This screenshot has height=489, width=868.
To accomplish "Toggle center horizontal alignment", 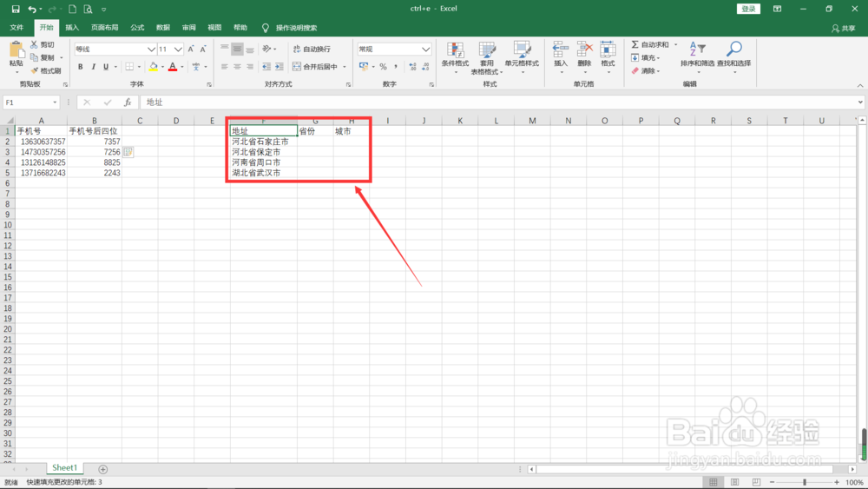I will pyautogui.click(x=238, y=67).
